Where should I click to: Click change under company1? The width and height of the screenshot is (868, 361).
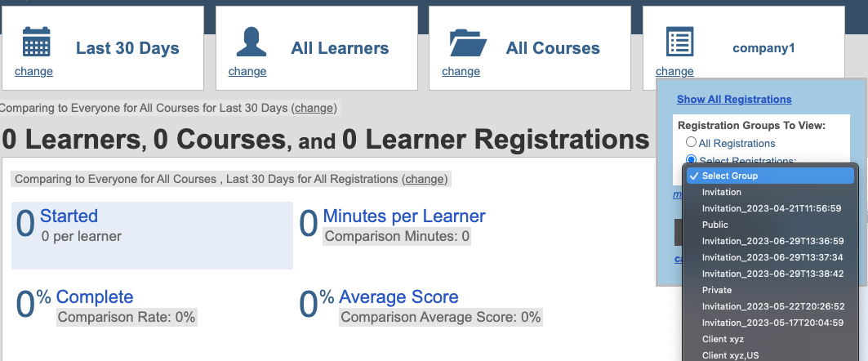point(674,71)
